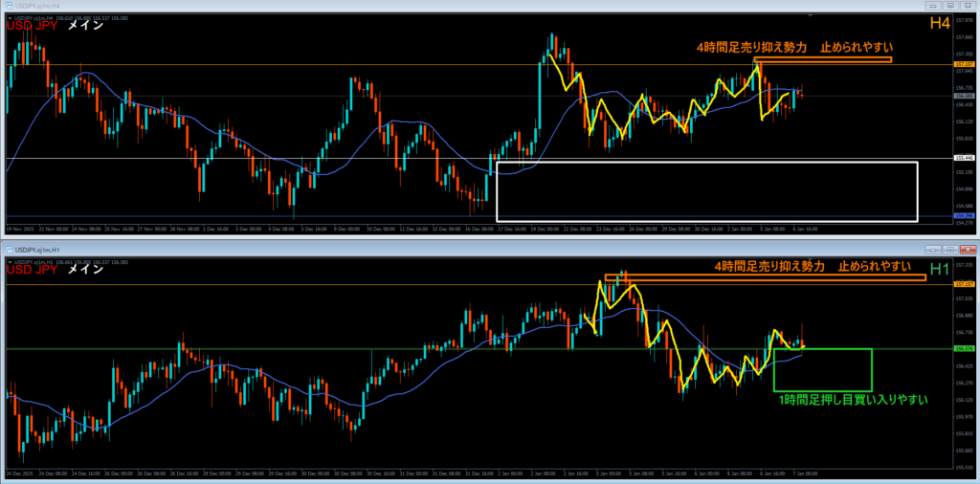
Task: Click the 24 Dec 2025 date on H1 time axis
Action: point(21,473)
